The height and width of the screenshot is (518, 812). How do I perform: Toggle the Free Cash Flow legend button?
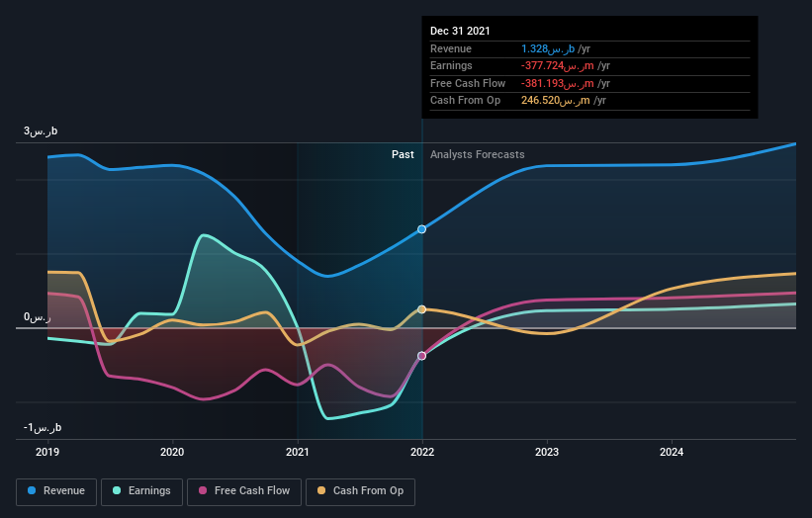tap(244, 491)
